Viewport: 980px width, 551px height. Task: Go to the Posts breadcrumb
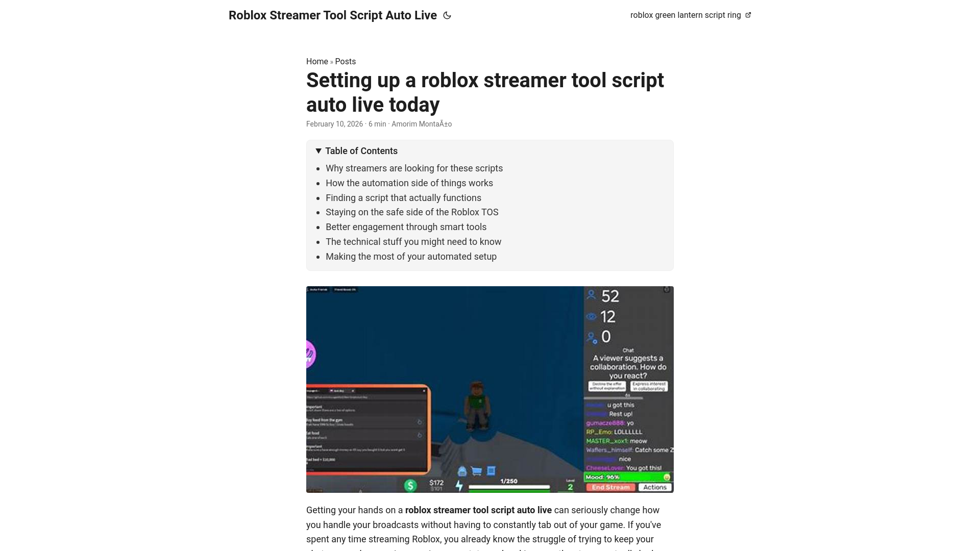[346, 61]
